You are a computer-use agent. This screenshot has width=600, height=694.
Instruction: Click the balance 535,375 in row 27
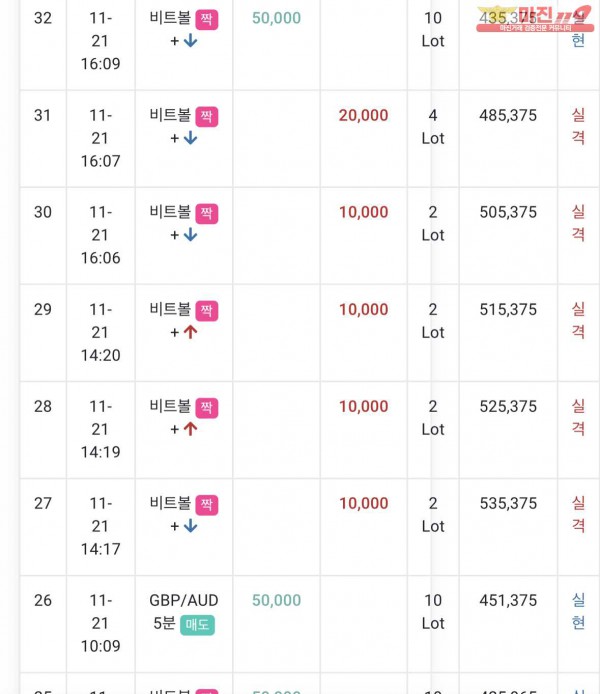[508, 503]
